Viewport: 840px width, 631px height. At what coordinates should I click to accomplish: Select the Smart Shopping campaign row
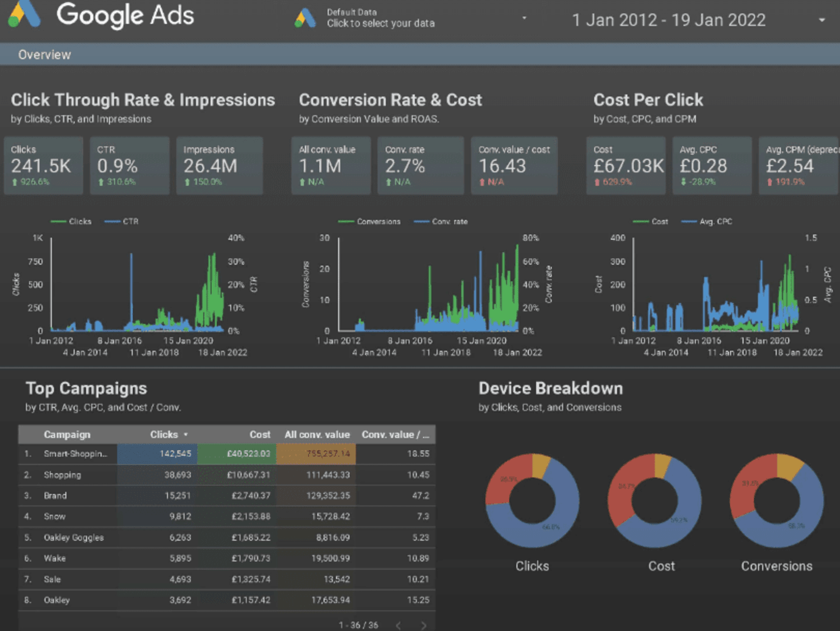point(227,453)
